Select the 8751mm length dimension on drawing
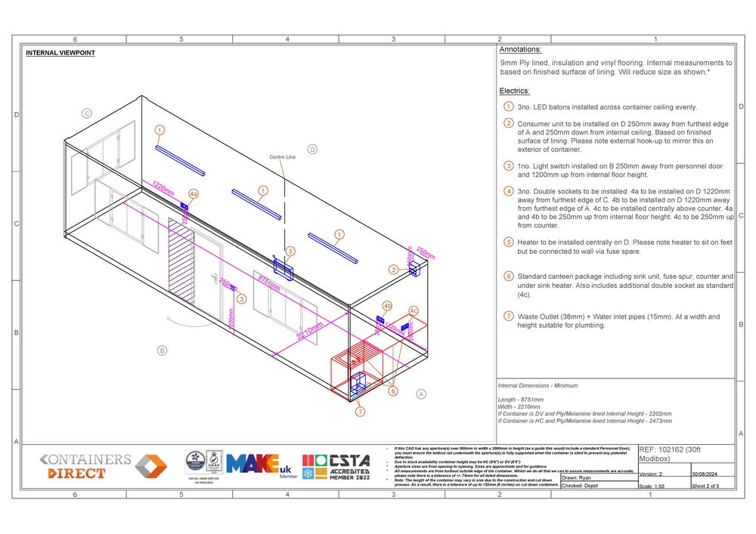The image size is (756, 534). pyautogui.click(x=269, y=286)
